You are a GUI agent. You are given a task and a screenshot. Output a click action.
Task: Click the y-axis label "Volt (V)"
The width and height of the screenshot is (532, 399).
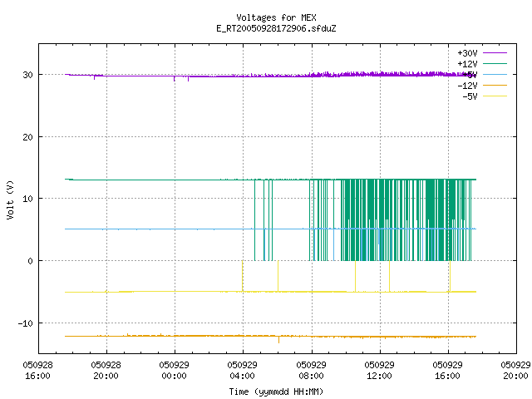(10, 199)
